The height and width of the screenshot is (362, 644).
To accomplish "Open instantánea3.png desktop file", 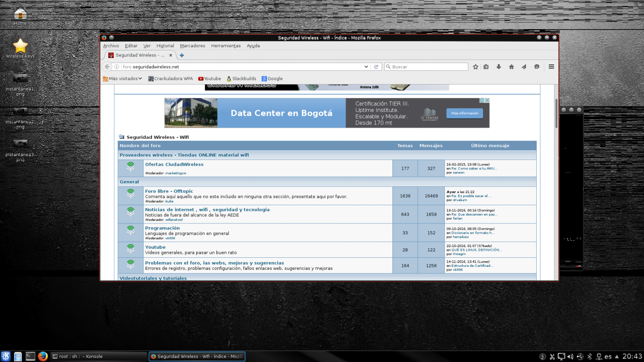I will (x=20, y=150).
